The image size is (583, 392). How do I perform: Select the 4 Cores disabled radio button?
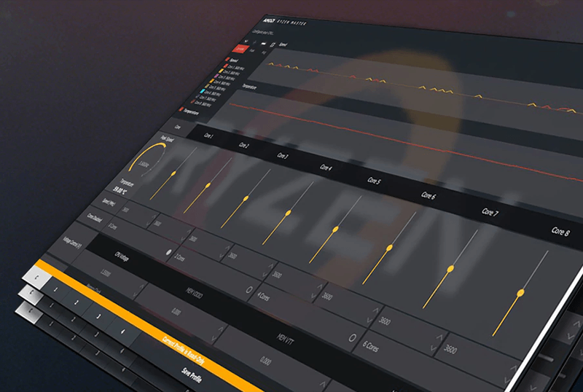coord(352,338)
